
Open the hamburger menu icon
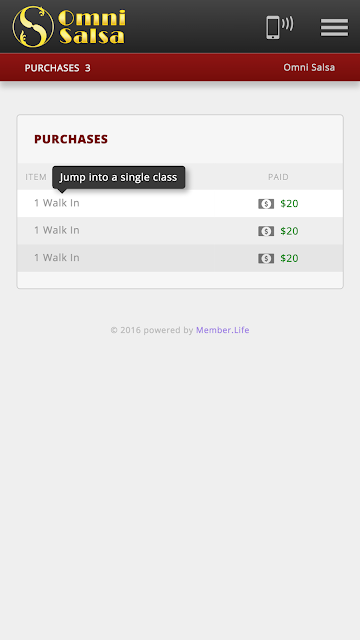[334, 27]
